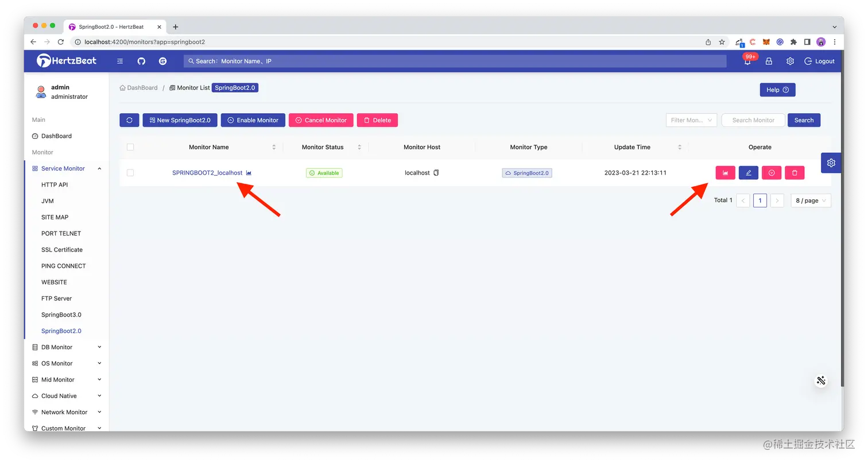Click the Search button
868x463 pixels.
[804, 120]
